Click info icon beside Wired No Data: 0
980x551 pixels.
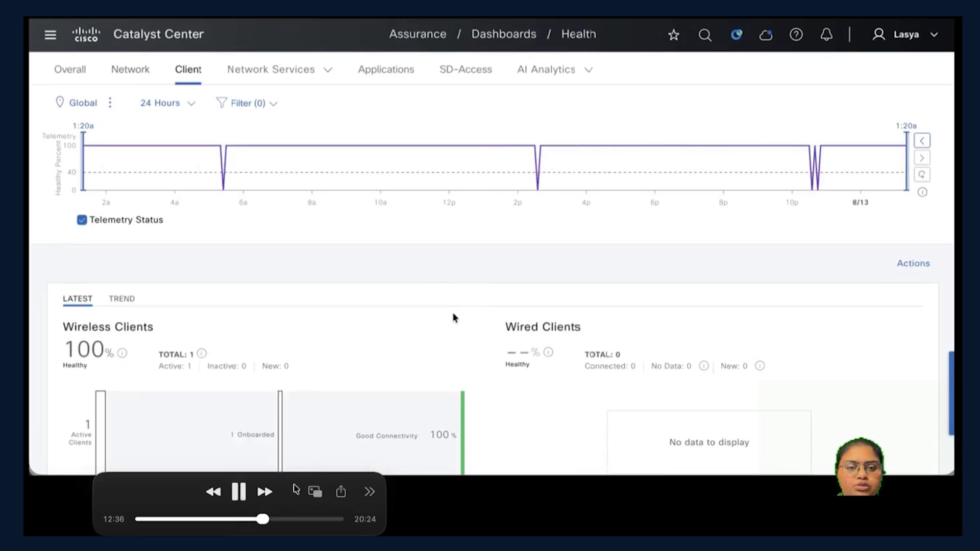coord(703,366)
